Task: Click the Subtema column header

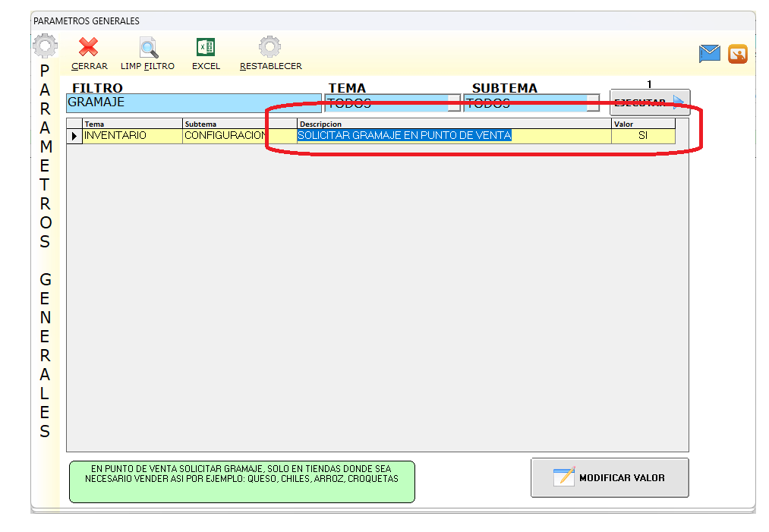Action: (x=239, y=124)
